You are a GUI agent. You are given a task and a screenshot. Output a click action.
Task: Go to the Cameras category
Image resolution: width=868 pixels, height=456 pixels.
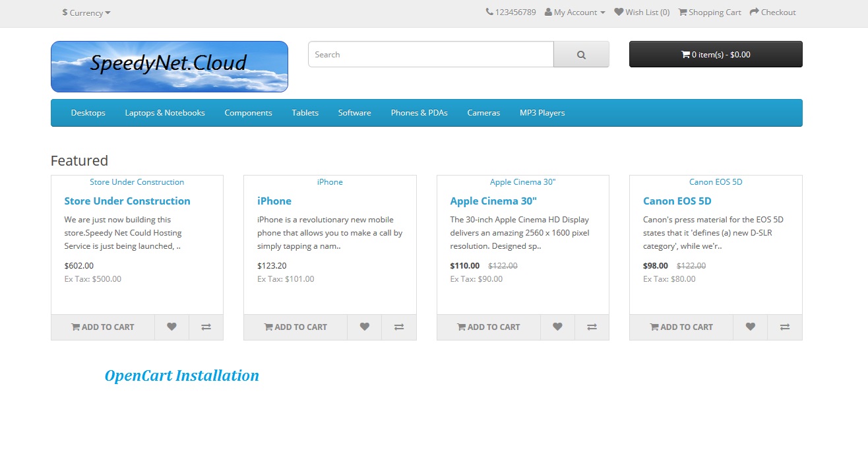(x=484, y=113)
